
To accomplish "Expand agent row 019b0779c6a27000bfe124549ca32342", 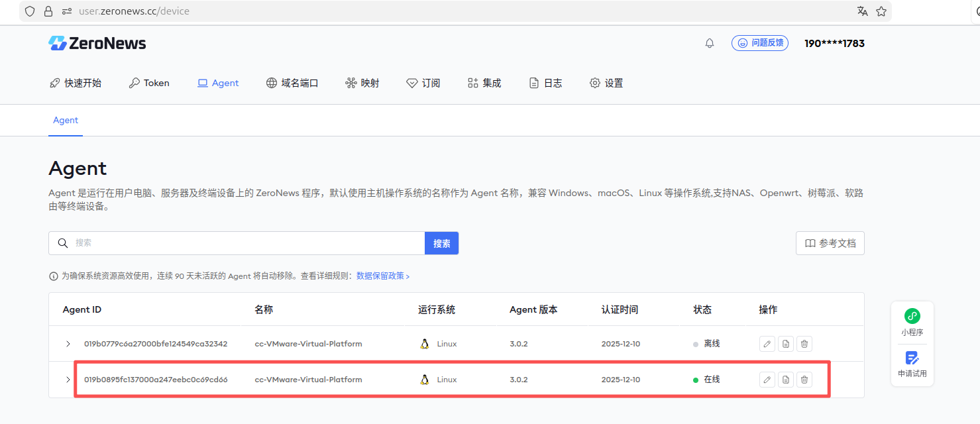I will pyautogui.click(x=68, y=344).
